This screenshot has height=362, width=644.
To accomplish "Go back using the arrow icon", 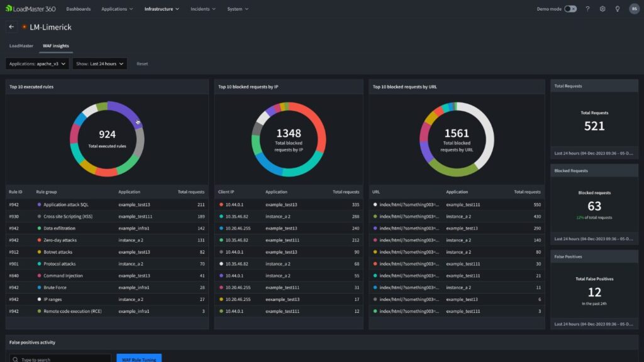I will pyautogui.click(x=11, y=27).
